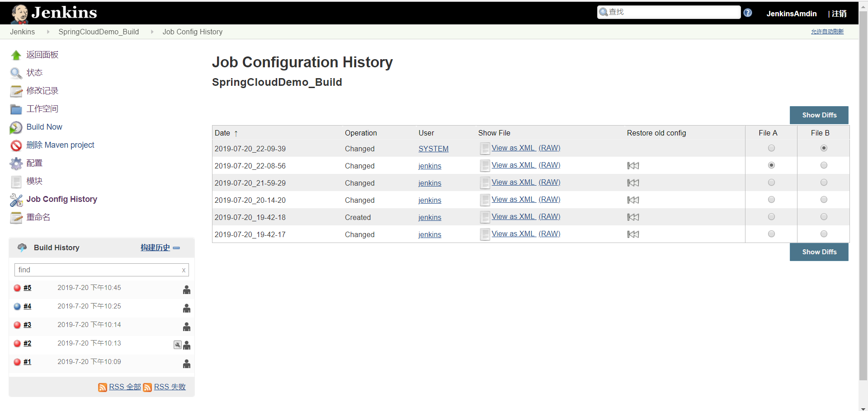Focus the 查找 search box
Screen dimensions: 868x411
click(669, 12)
